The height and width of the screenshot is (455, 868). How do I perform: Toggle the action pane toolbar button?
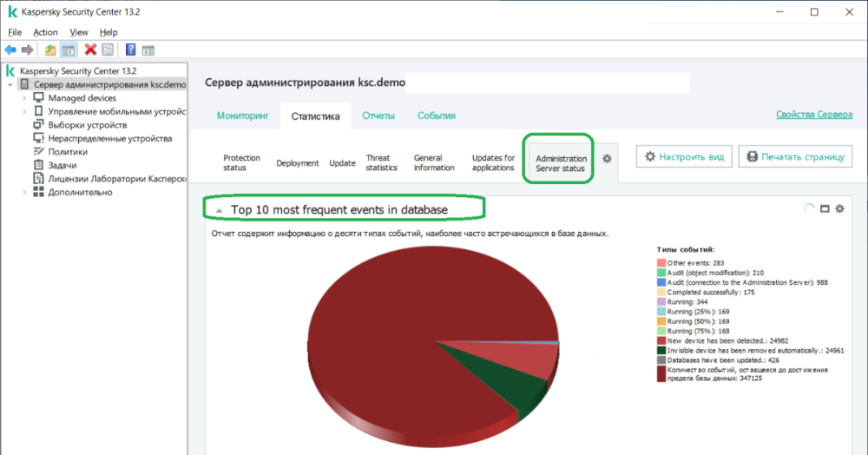[148, 49]
